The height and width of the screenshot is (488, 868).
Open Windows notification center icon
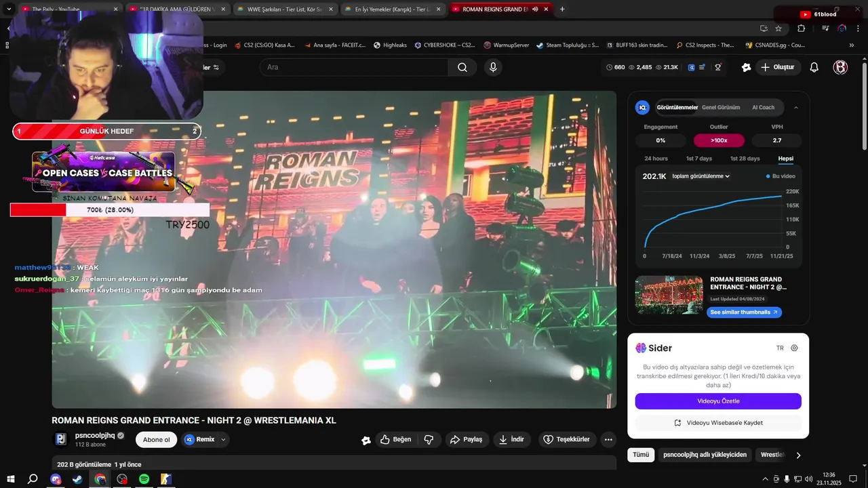(852, 479)
